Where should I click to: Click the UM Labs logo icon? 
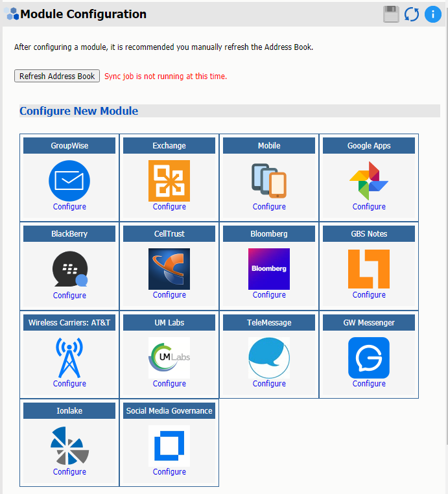click(x=169, y=358)
